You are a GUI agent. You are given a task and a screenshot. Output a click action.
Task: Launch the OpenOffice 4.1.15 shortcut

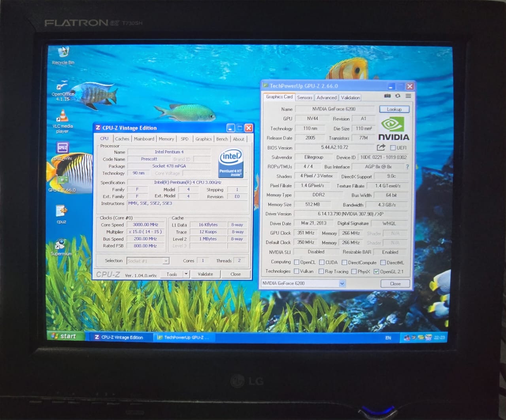62,91
